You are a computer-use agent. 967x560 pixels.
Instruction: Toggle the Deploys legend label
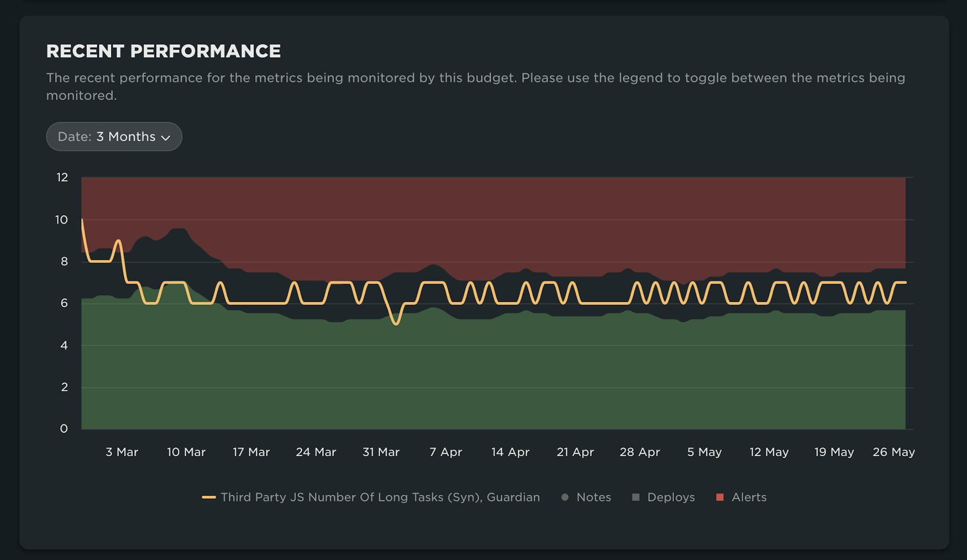coord(671,497)
